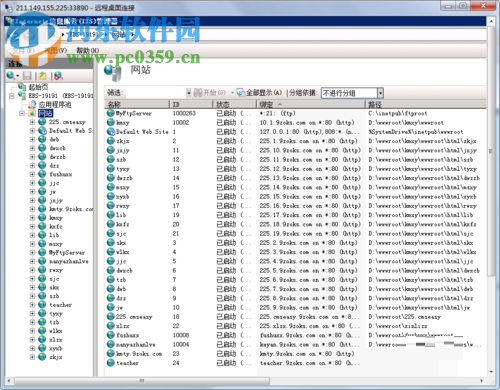Expand the fushuxx tree node
This screenshot has width=500, height=390.
[x=32, y=174]
